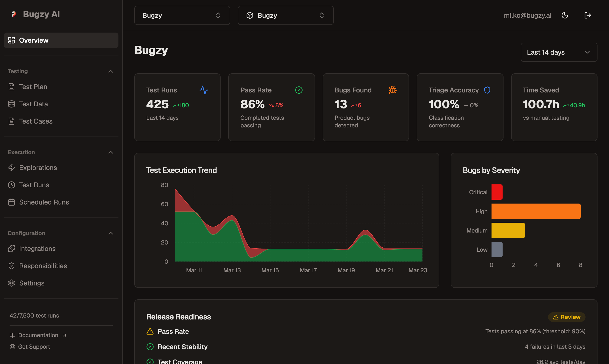Open the Last 14 days dropdown

[x=559, y=52]
